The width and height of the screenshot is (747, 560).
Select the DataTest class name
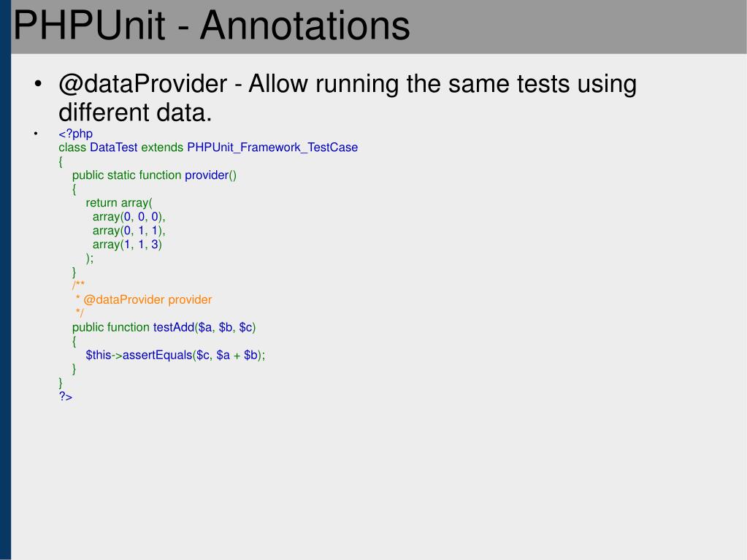[113, 147]
